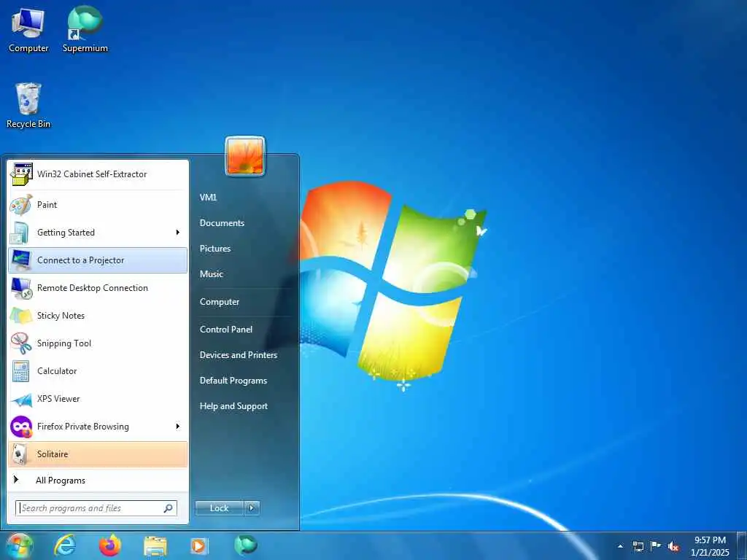This screenshot has height=560, width=747.
Task: Click the Firefox Private Browsing mask icon
Action: [21, 427]
